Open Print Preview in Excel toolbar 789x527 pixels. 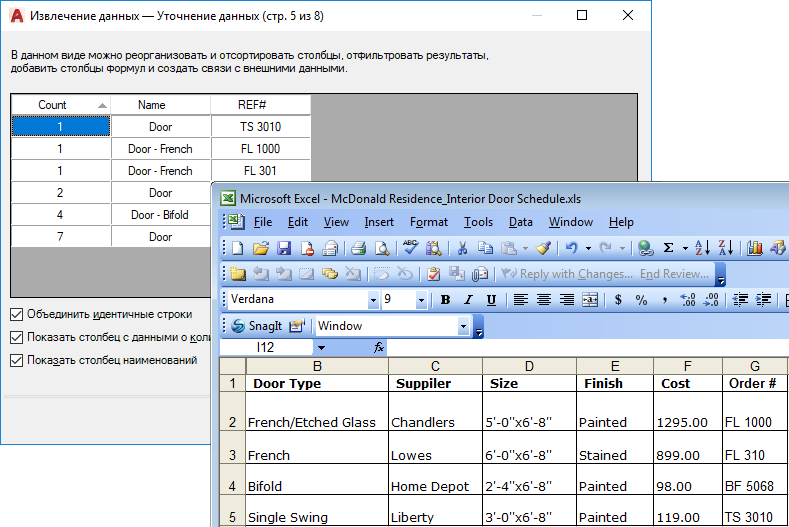coord(382,248)
